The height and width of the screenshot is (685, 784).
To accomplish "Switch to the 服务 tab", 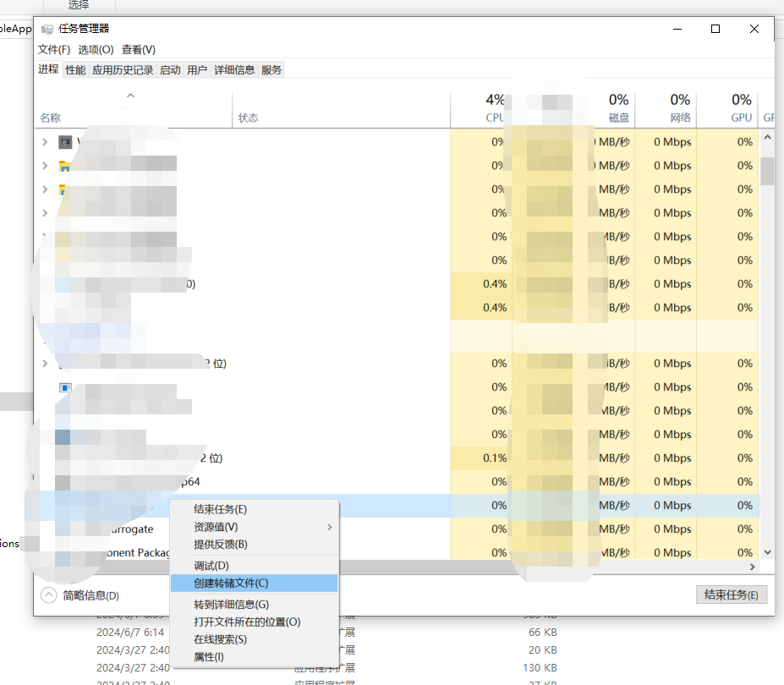I will [271, 70].
